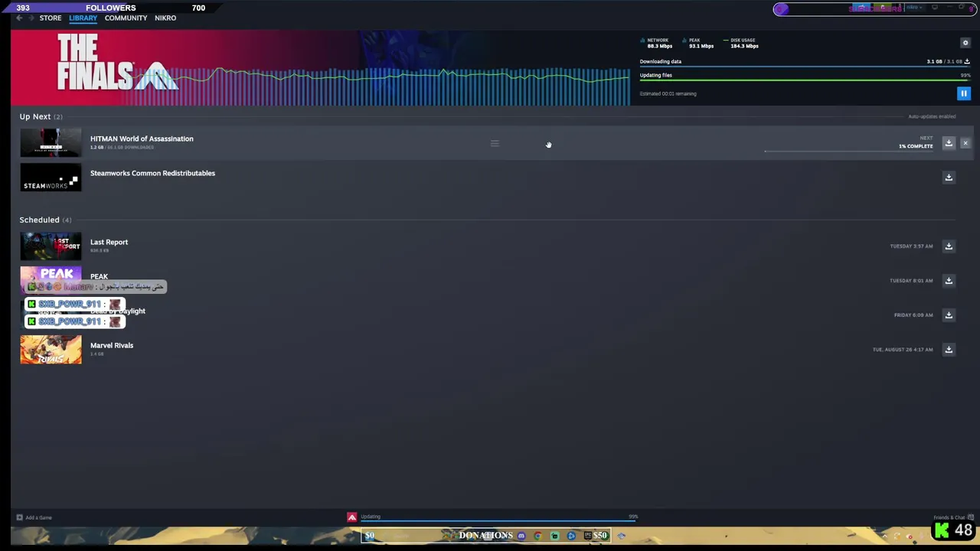Viewport: 980px width, 551px height.
Task: Click the Up Next section header
Action: (41, 116)
